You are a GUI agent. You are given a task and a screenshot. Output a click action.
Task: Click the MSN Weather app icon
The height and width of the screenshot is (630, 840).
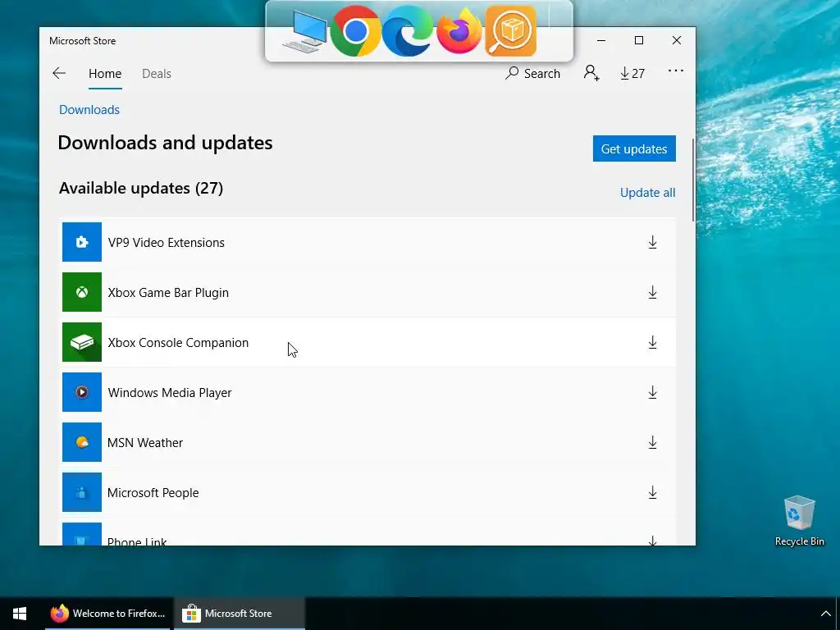[x=82, y=442]
